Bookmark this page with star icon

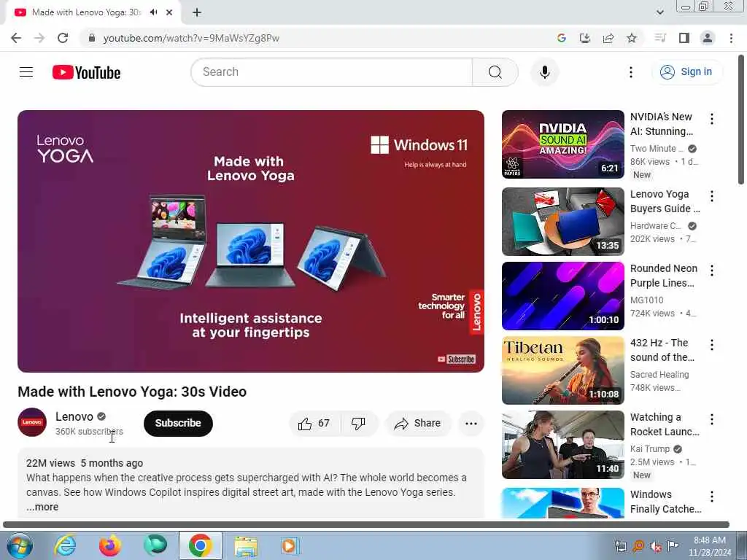tap(632, 38)
